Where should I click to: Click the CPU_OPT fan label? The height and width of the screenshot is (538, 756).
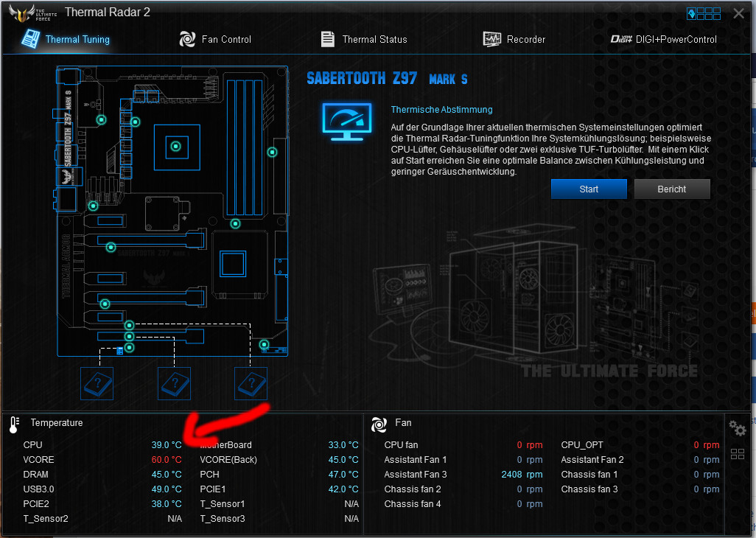pyautogui.click(x=582, y=445)
